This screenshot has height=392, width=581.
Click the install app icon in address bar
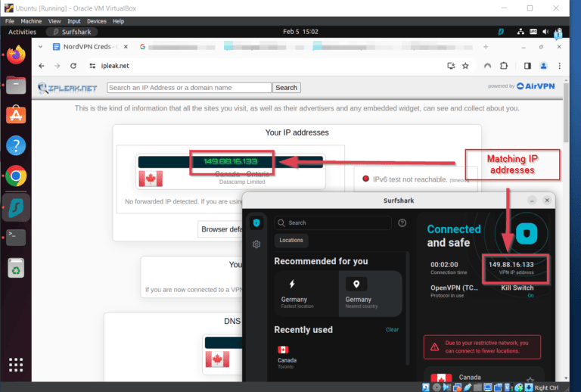(451, 66)
